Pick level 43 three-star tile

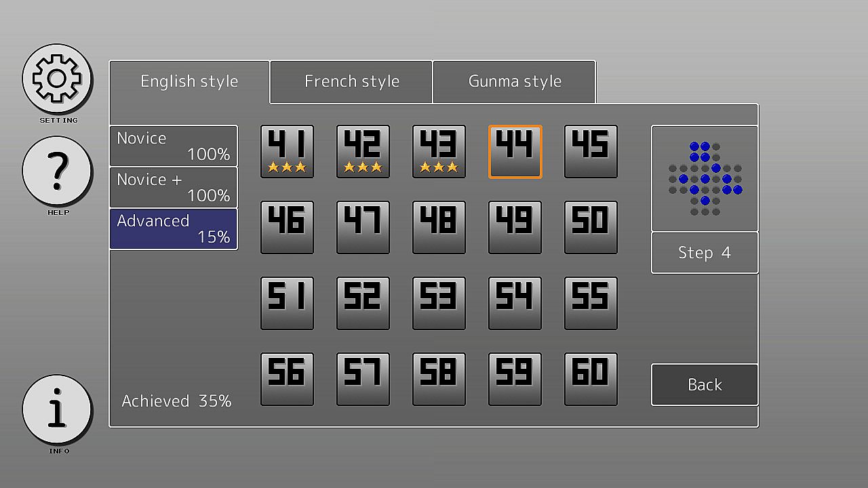tap(439, 152)
